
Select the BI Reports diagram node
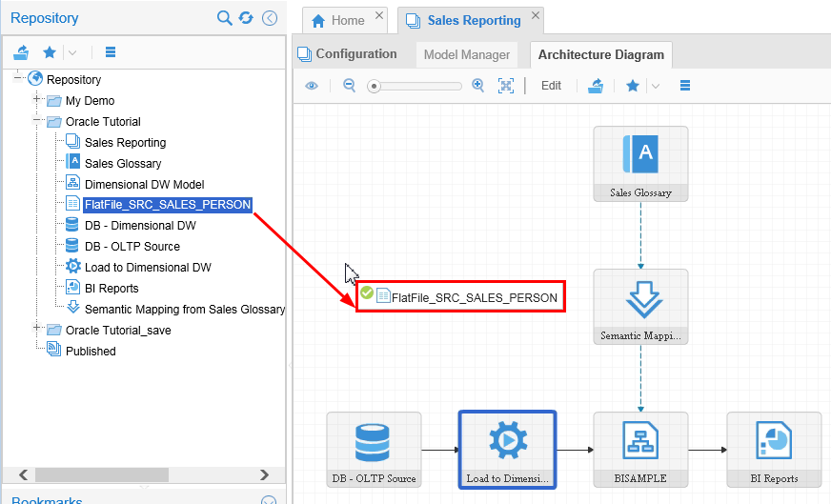774,450
